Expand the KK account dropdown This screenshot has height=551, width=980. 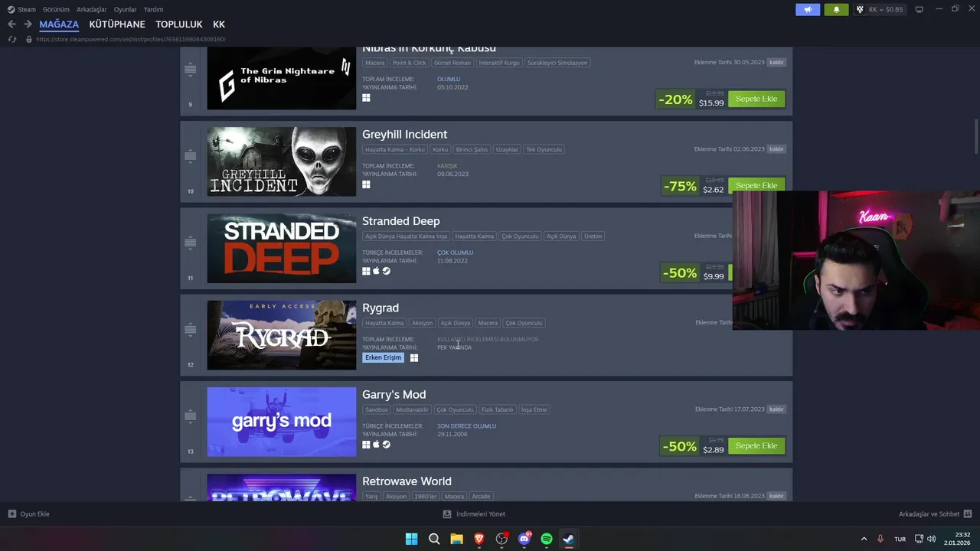point(879,9)
